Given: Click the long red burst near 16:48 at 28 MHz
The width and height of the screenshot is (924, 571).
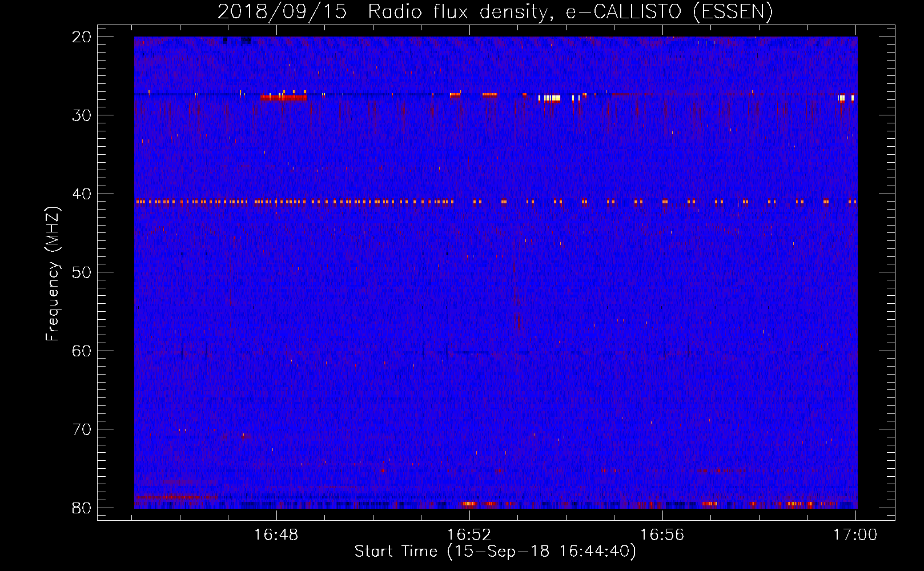Looking at the screenshot, I should [283, 98].
